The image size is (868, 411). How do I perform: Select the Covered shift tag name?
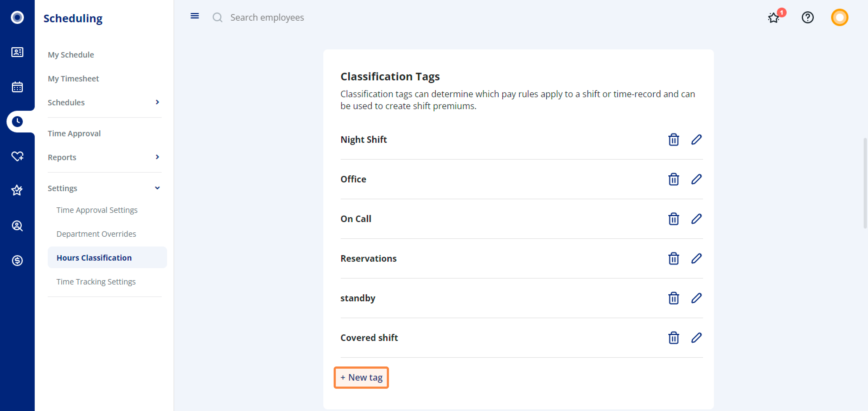(x=369, y=337)
